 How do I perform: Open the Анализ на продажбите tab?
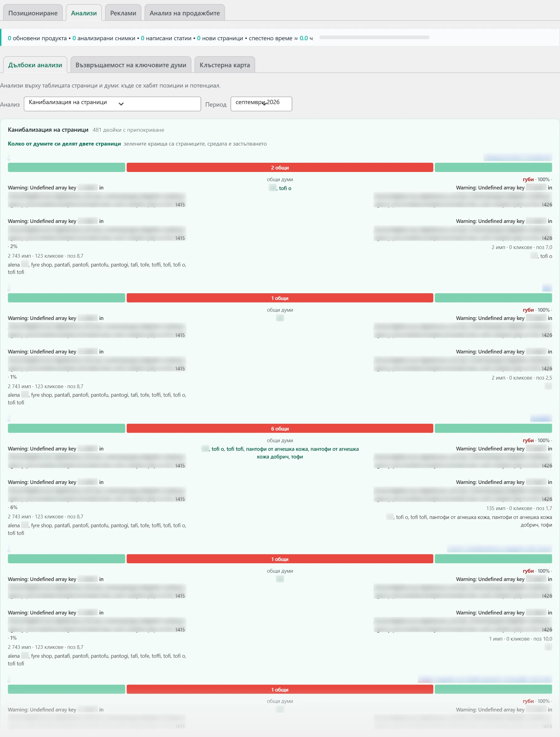coord(185,13)
